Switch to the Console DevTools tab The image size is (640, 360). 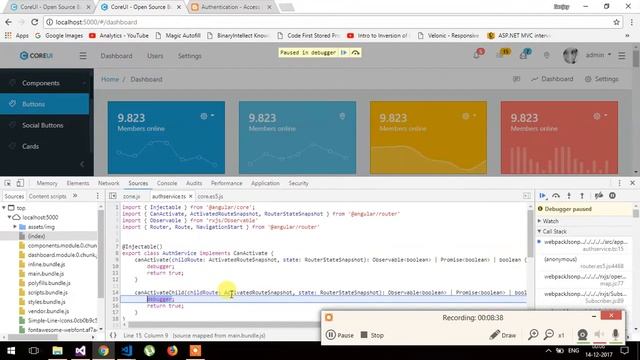coord(167,183)
